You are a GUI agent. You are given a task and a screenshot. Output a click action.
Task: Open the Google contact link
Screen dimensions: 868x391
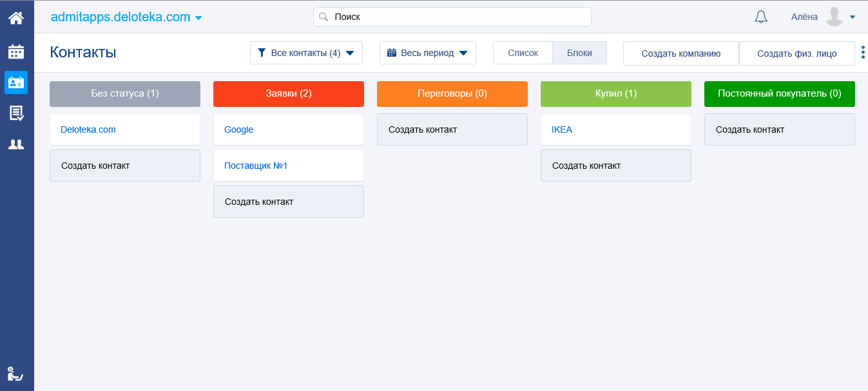(x=238, y=129)
